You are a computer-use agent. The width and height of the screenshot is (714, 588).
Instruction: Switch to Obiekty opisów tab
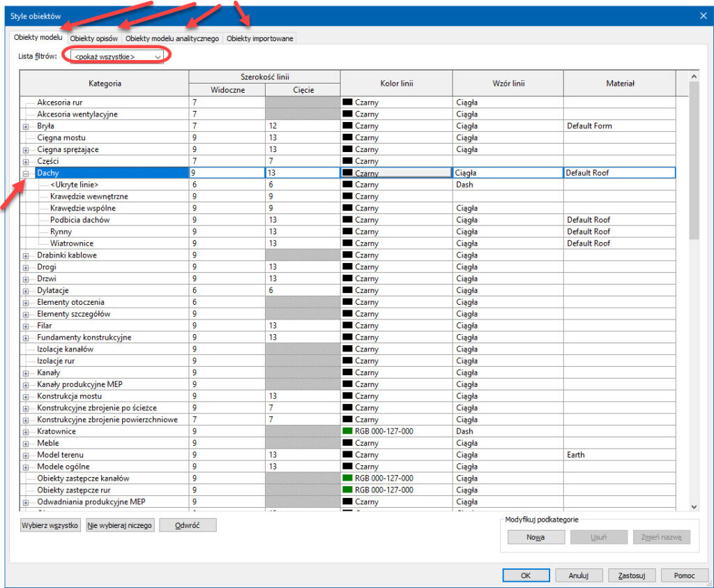click(x=93, y=38)
